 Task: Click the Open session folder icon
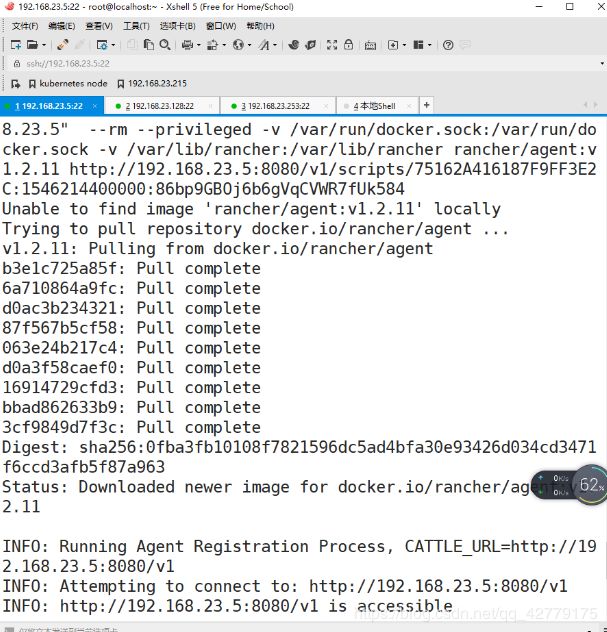pyautogui.click(x=32, y=45)
